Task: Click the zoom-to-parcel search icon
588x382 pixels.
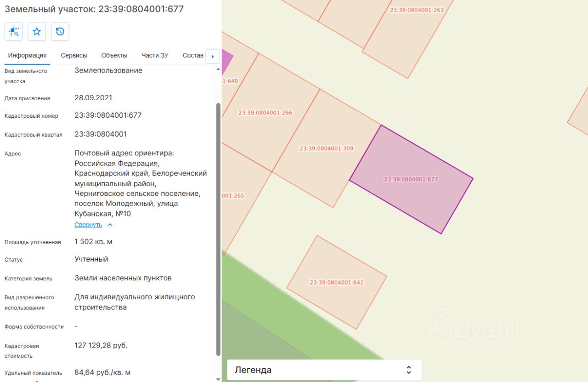Action: coord(14,32)
